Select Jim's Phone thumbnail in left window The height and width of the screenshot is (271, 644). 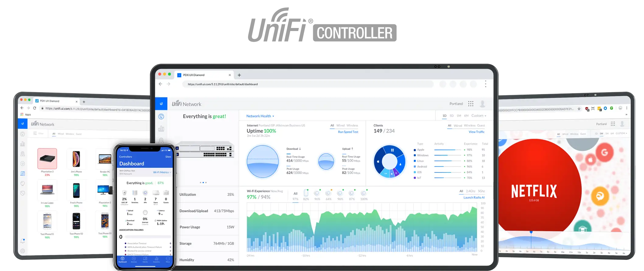[76, 159]
